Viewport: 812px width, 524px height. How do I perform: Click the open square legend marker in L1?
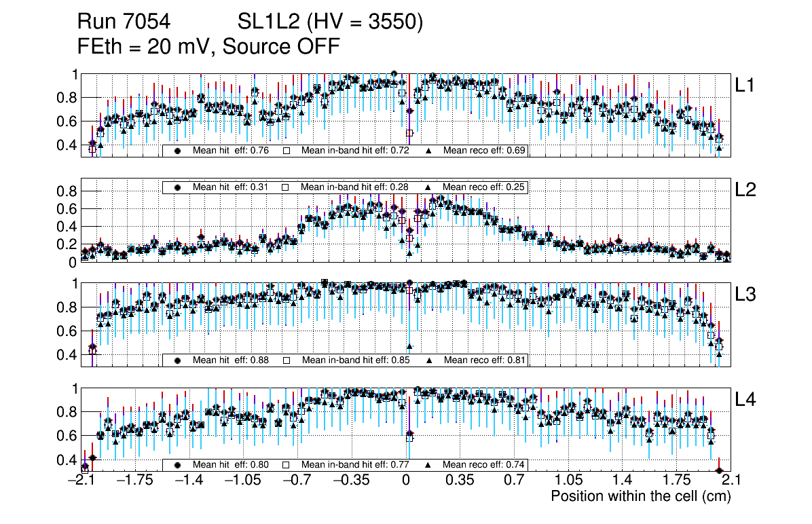[x=286, y=151]
